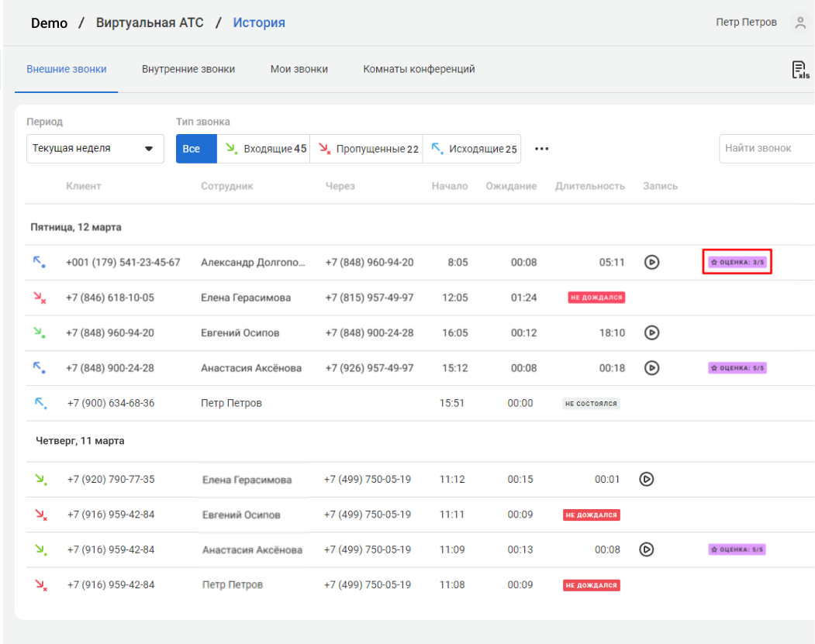Play recording of 16:05 Евгений Осипов call
This screenshot has width=815, height=644.
[652, 332]
